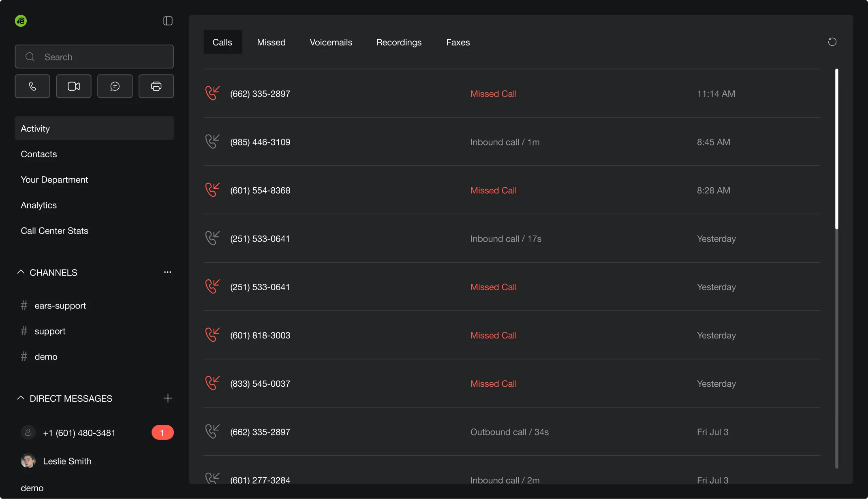The image size is (868, 499).
Task: Refresh the call activity list
Action: tap(832, 42)
